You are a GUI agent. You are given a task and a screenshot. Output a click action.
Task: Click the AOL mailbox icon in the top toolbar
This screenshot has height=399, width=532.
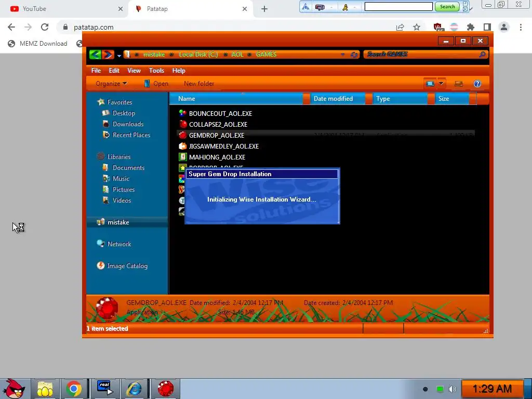click(320, 7)
